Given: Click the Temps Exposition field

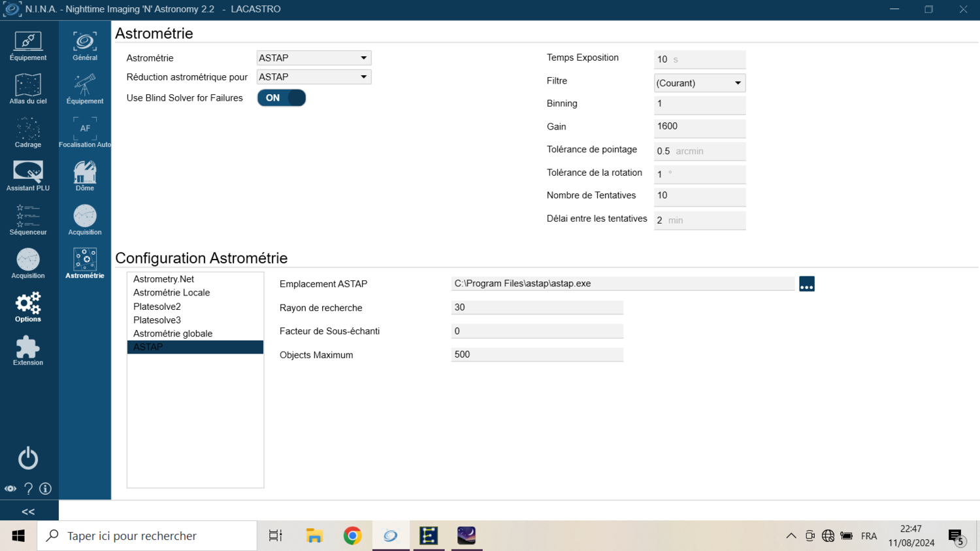Looking at the screenshot, I should 700,59.
